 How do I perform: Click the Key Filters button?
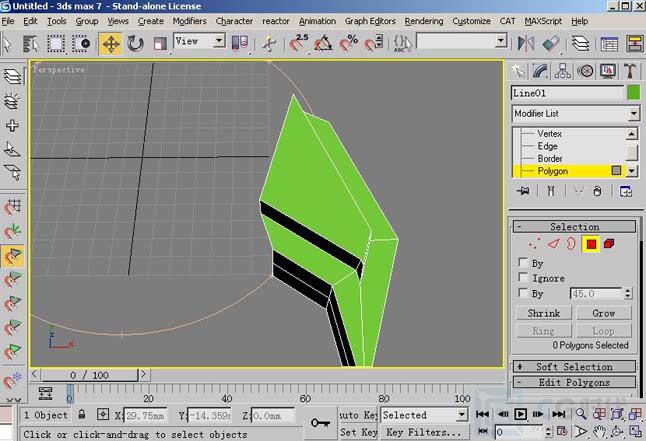424,432
